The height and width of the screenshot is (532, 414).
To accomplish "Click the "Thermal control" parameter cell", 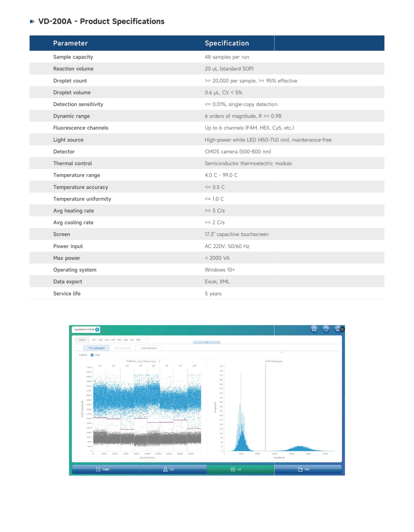I will (72, 163).
